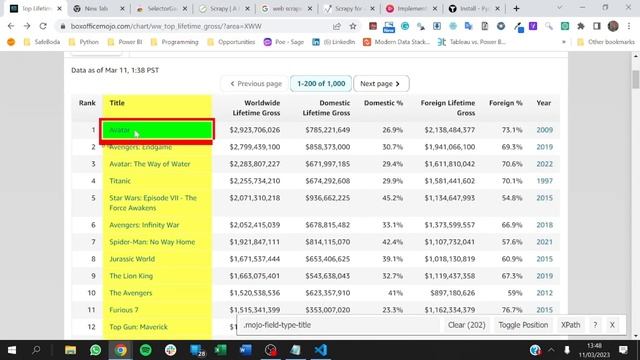Open the Chrome profile avatar
The height and width of the screenshot is (360, 640).
tap(613, 26)
